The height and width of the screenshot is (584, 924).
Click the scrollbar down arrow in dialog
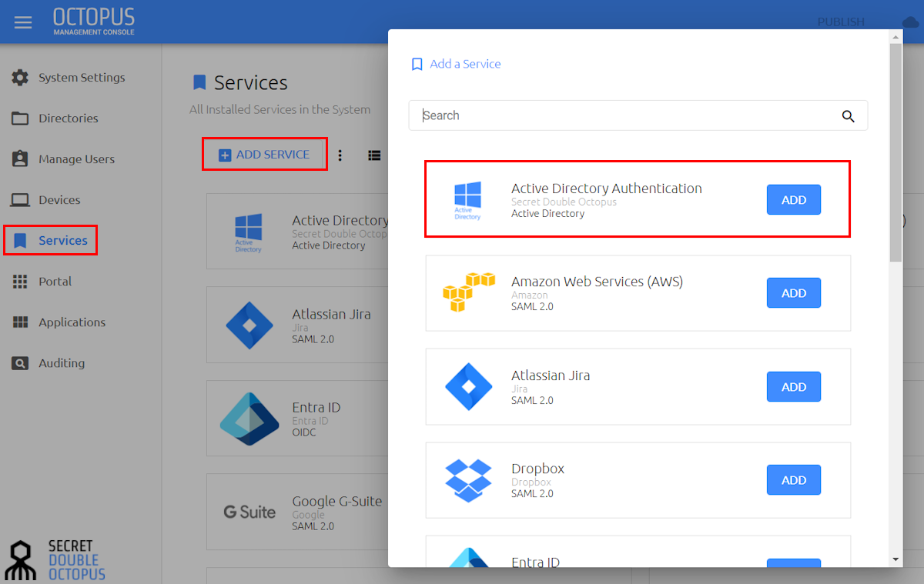point(896,559)
